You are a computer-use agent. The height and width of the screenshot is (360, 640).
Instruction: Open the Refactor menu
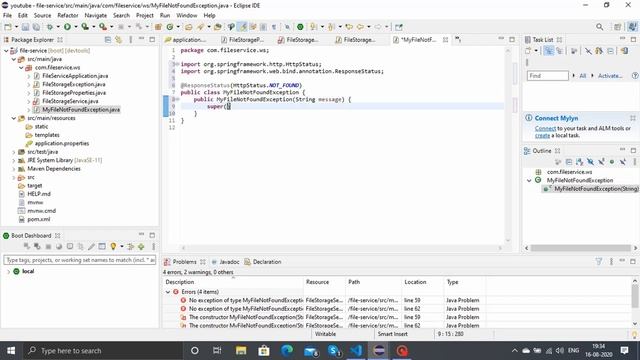(68, 15)
